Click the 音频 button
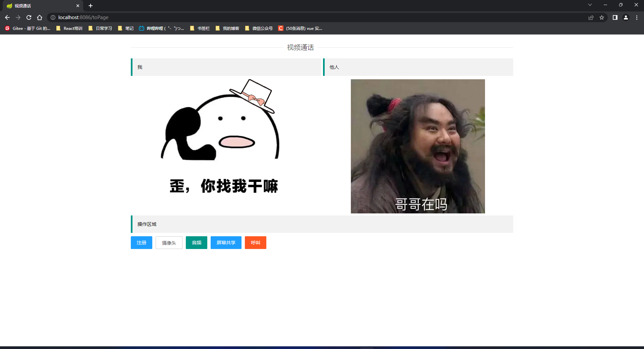Image resolution: width=644 pixels, height=349 pixels. tap(197, 243)
